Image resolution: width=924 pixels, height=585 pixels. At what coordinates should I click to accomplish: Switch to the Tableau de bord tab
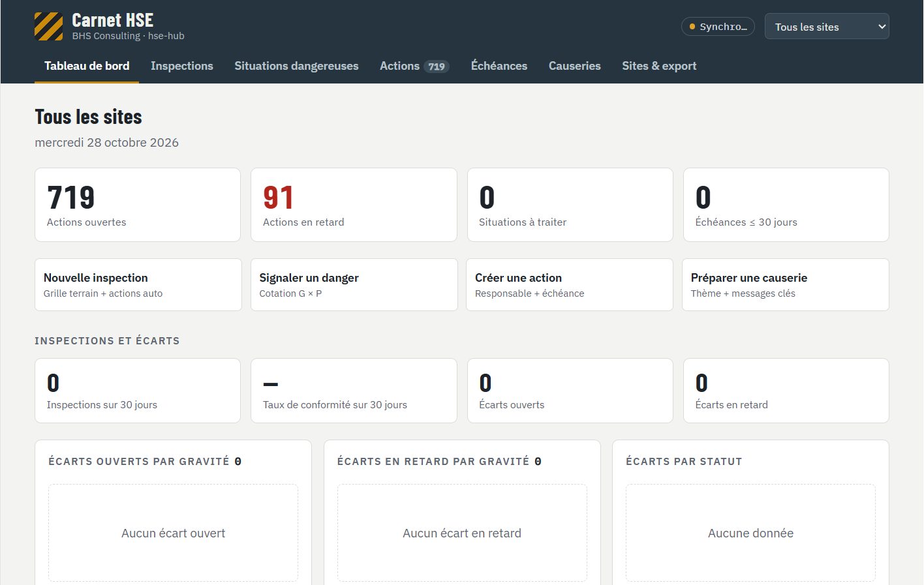pyautogui.click(x=87, y=66)
